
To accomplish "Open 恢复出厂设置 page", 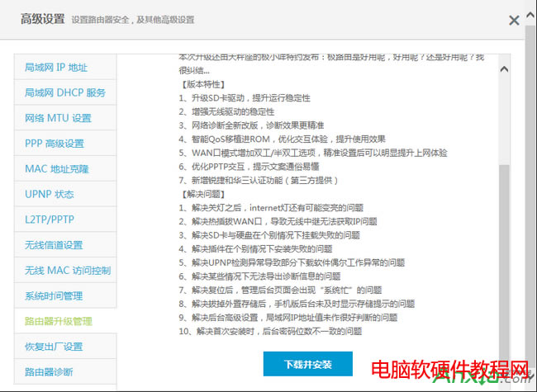I will tap(65, 347).
